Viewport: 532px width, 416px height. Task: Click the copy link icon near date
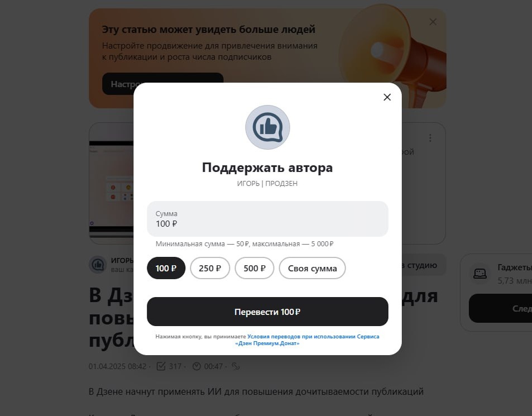click(236, 366)
